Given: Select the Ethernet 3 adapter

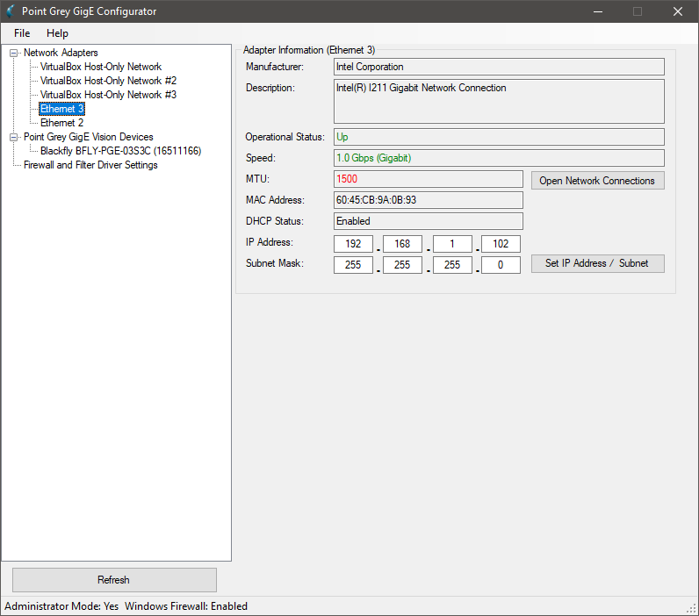Looking at the screenshot, I should pos(62,109).
